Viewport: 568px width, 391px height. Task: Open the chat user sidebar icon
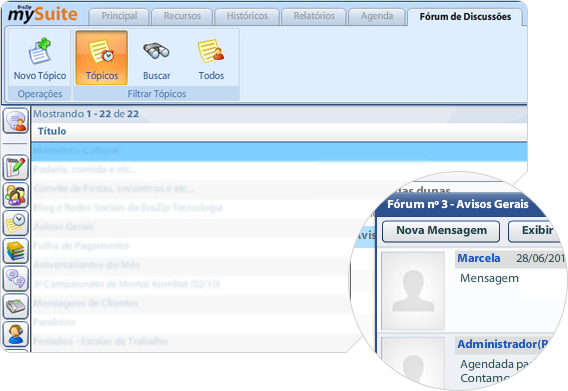tap(15, 121)
